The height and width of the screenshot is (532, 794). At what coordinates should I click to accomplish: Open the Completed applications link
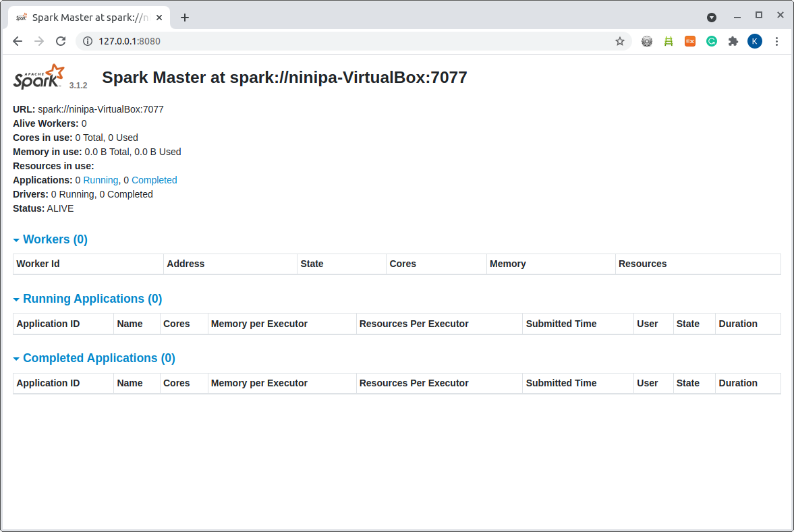click(154, 180)
